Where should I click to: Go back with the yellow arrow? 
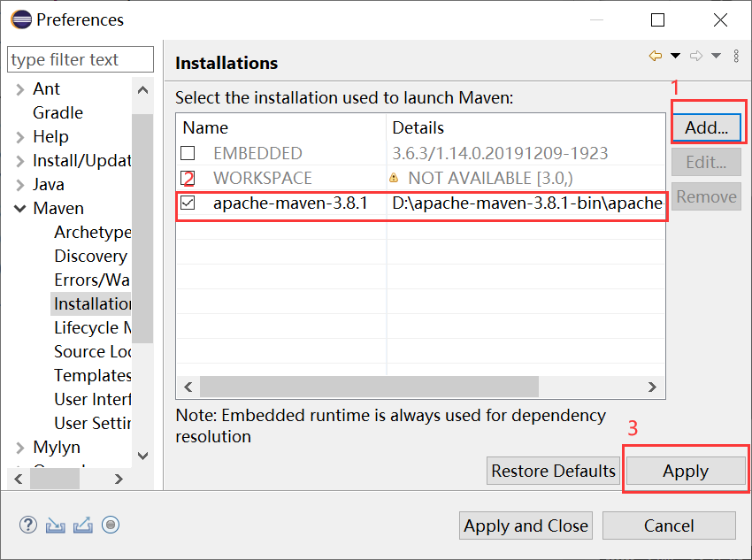tap(656, 56)
